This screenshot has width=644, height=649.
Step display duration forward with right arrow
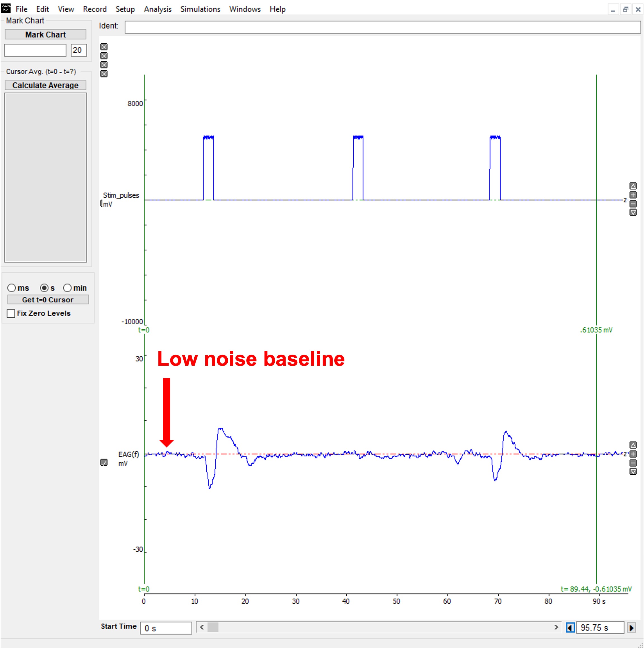[632, 627]
